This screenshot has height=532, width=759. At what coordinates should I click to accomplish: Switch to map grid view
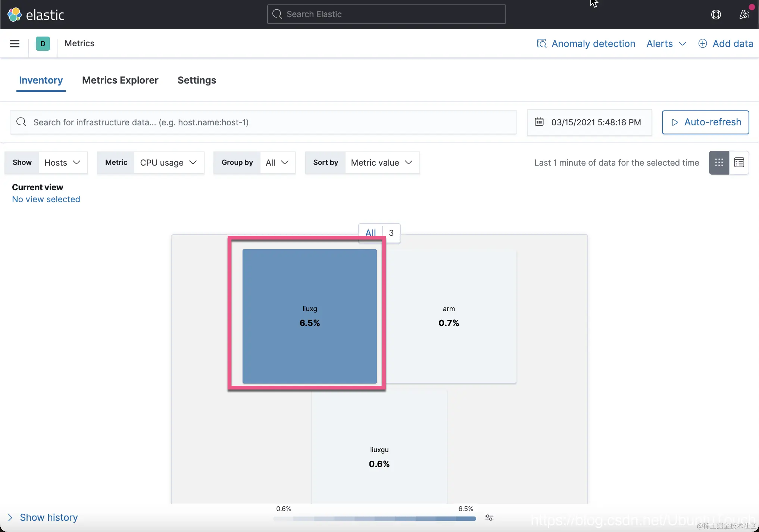[x=719, y=162]
